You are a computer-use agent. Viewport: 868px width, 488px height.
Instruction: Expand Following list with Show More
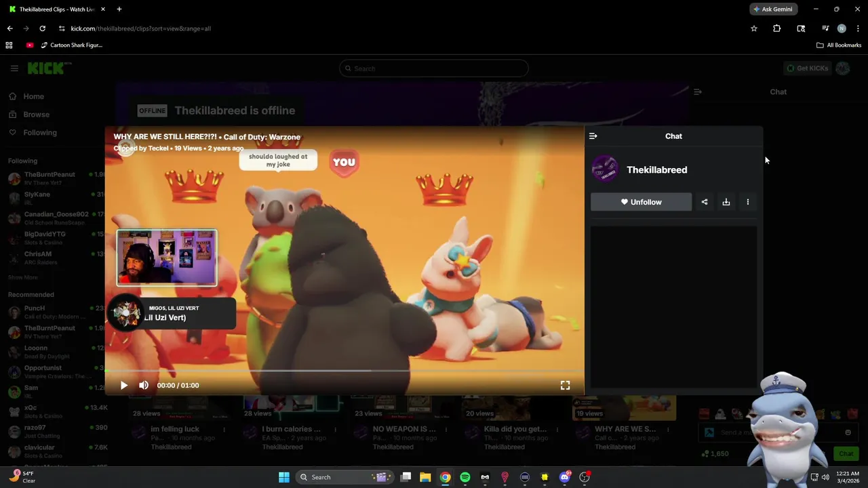pyautogui.click(x=23, y=277)
